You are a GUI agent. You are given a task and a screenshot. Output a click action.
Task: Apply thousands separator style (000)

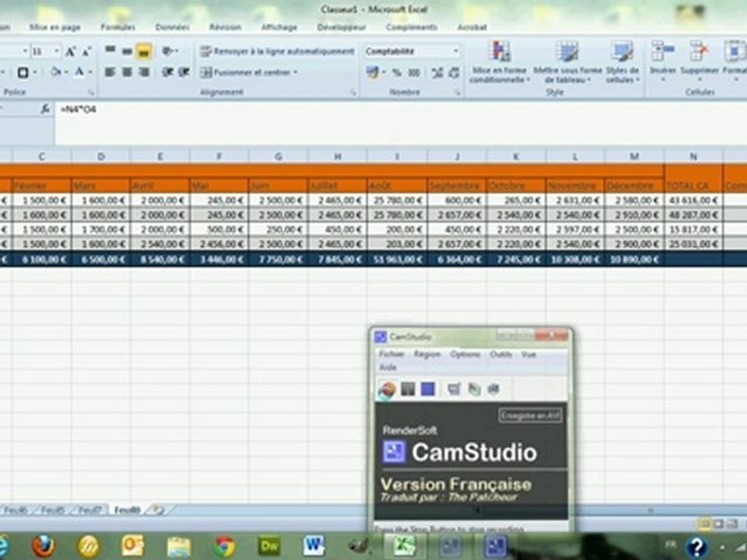pos(414,72)
